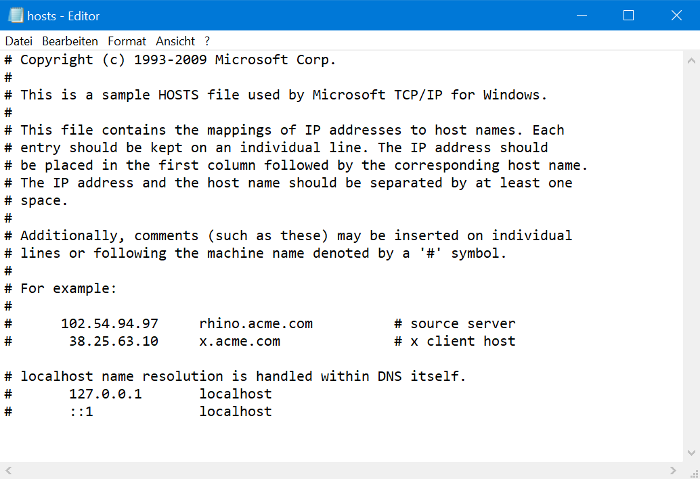Viewport: 700px width, 479px height.
Task: Click the vertical scrollbar down arrow
Action: (x=691, y=454)
